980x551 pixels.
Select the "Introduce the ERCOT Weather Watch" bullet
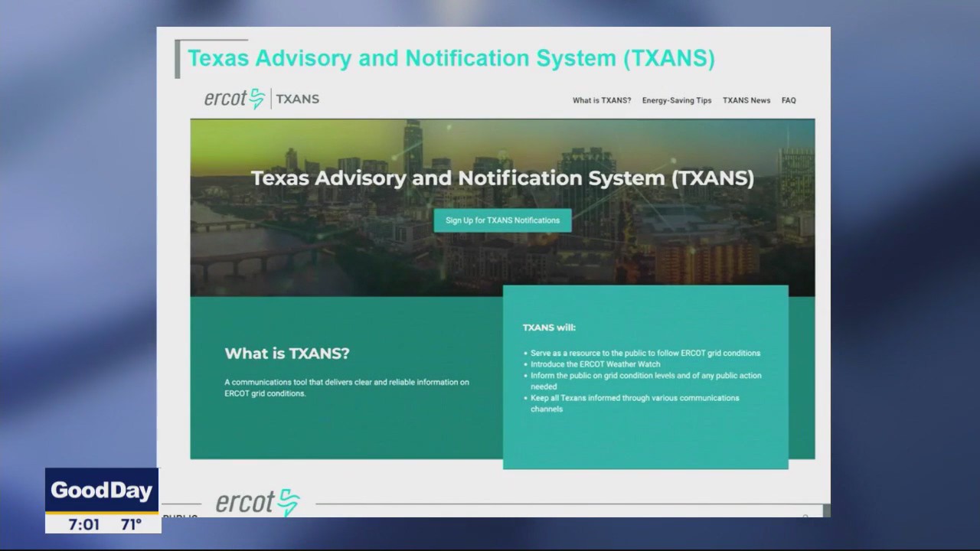595,364
